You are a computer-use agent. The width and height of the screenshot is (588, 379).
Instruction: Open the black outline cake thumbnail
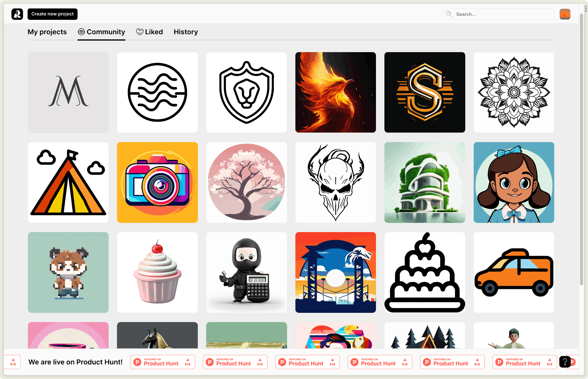point(425,272)
